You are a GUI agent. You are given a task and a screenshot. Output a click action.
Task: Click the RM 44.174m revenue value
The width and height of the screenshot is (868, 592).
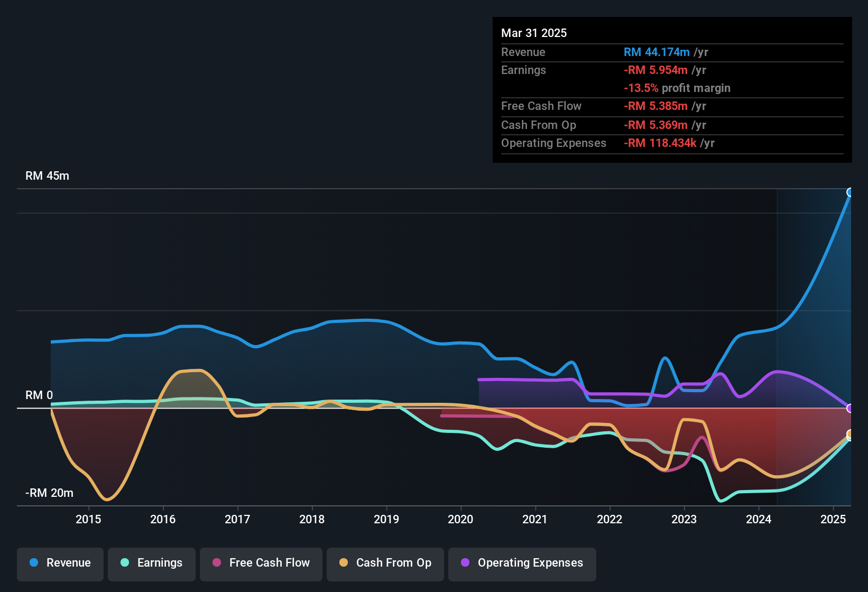click(657, 52)
